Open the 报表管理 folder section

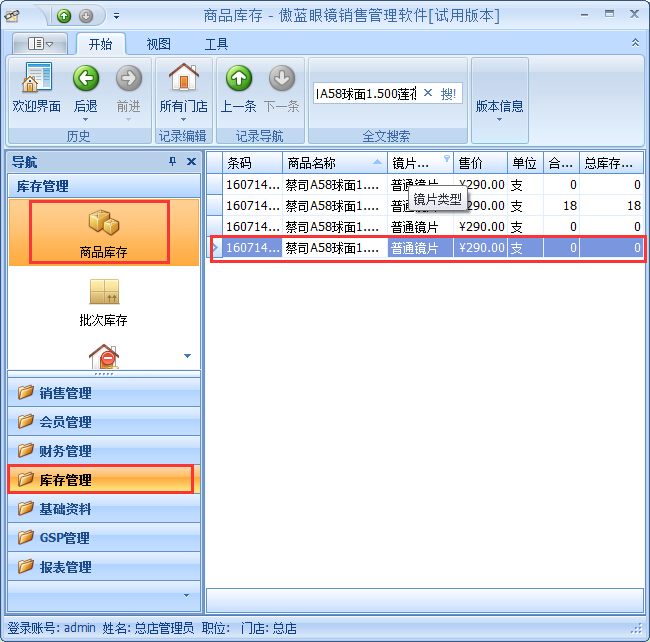pos(104,567)
